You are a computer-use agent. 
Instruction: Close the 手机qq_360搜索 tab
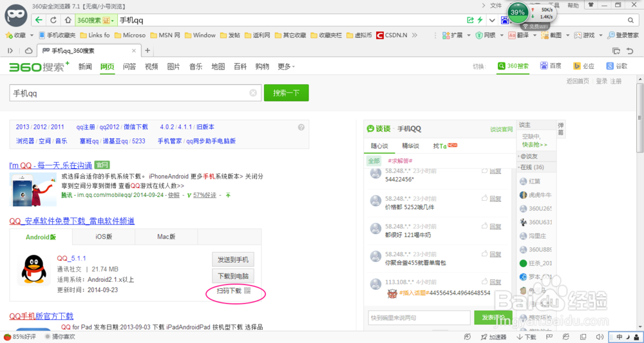[x=134, y=51]
